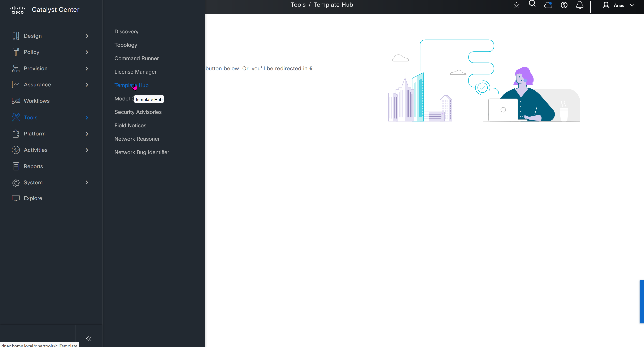This screenshot has height=347, width=644.
Task: Go to Security Advisories
Action: tap(138, 112)
